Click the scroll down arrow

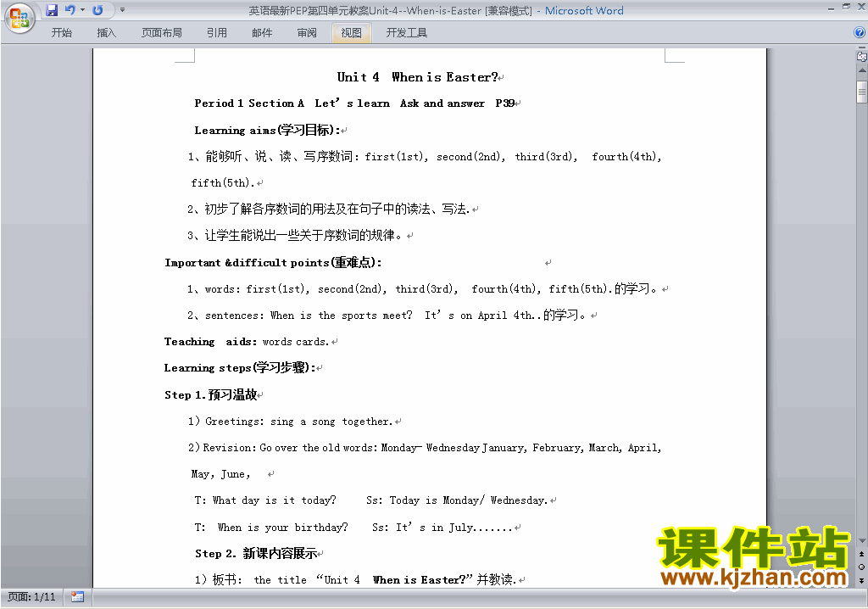point(861,541)
